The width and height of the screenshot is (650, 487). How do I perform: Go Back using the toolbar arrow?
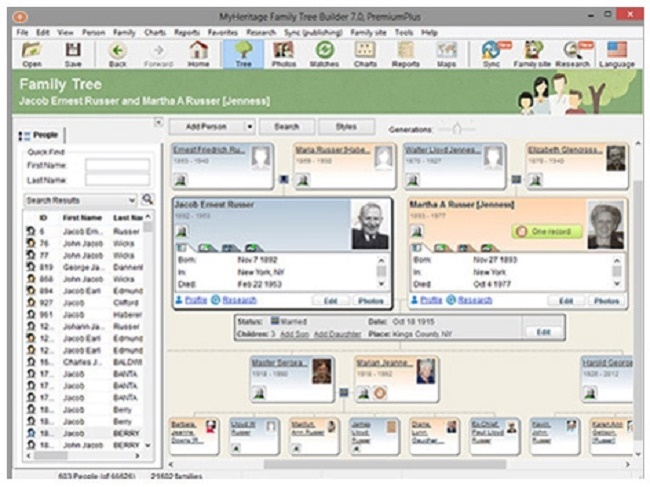tap(117, 54)
